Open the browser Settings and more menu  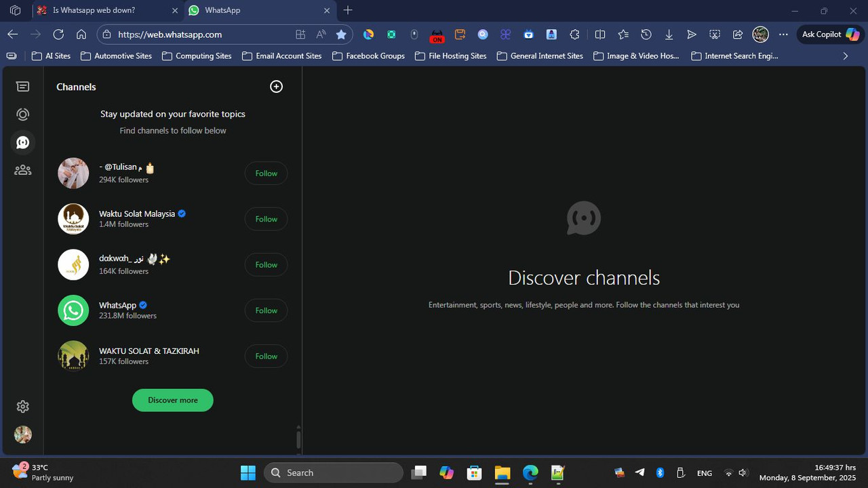pos(784,34)
